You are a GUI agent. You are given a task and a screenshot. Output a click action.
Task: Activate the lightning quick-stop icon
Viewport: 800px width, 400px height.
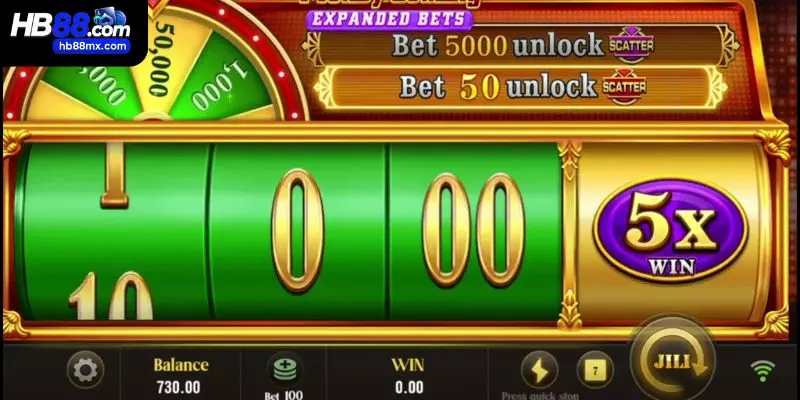tap(539, 370)
